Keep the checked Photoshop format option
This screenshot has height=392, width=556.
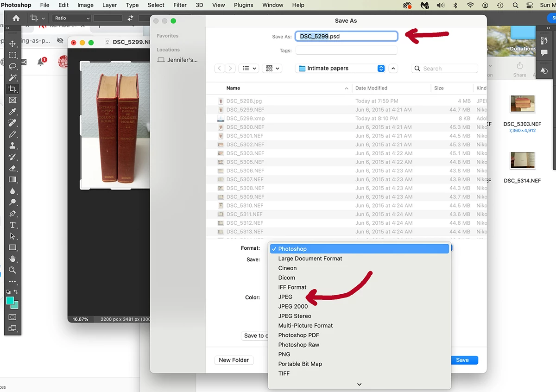pyautogui.click(x=360, y=249)
